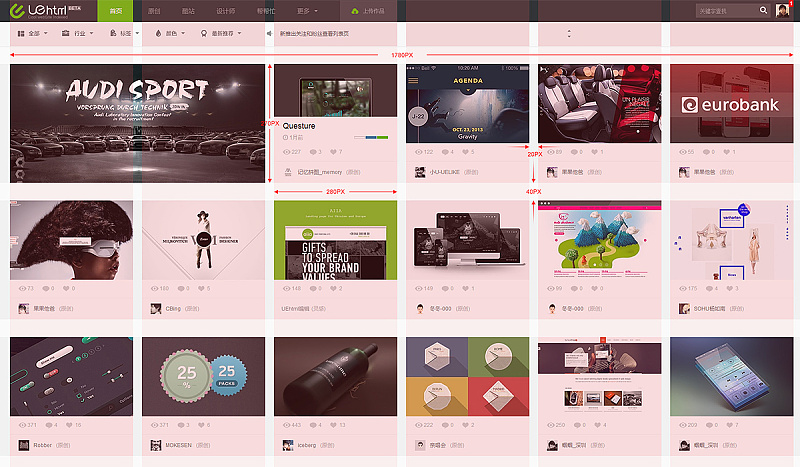The height and width of the screenshot is (467, 800).
Task: Click the heart icon under the mountains illustration card
Action: tap(594, 288)
